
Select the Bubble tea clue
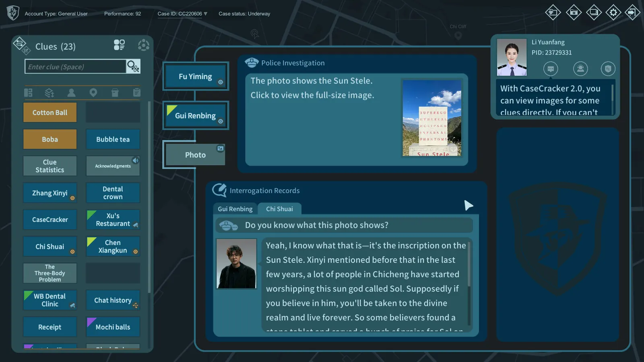point(113,139)
